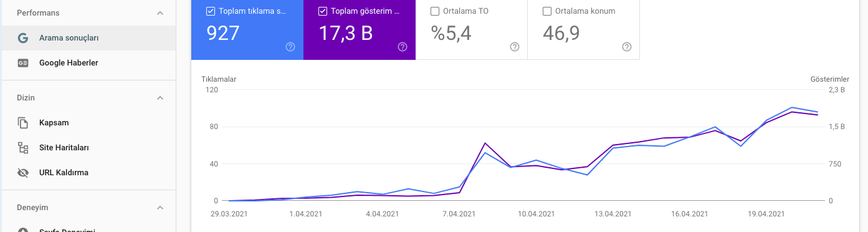This screenshot has width=868, height=232.
Task: Collapse the Deneyim section chevron
Action: click(160, 208)
